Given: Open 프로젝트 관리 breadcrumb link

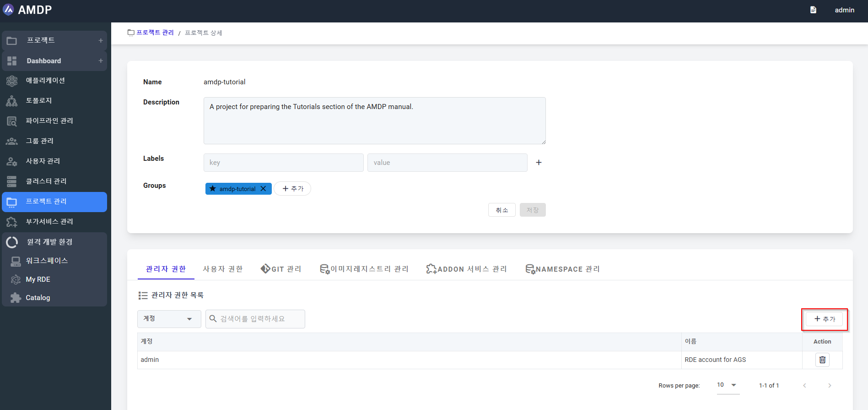Looking at the screenshot, I should [155, 33].
